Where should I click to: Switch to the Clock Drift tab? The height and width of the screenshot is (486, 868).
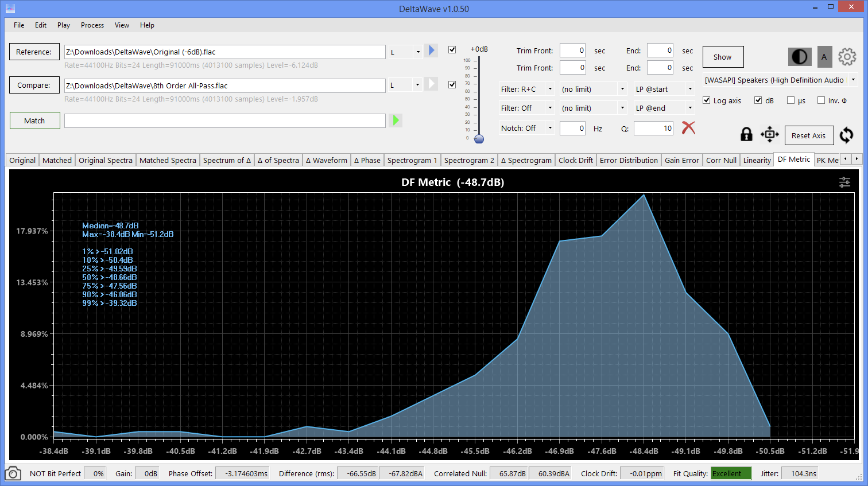click(x=576, y=160)
